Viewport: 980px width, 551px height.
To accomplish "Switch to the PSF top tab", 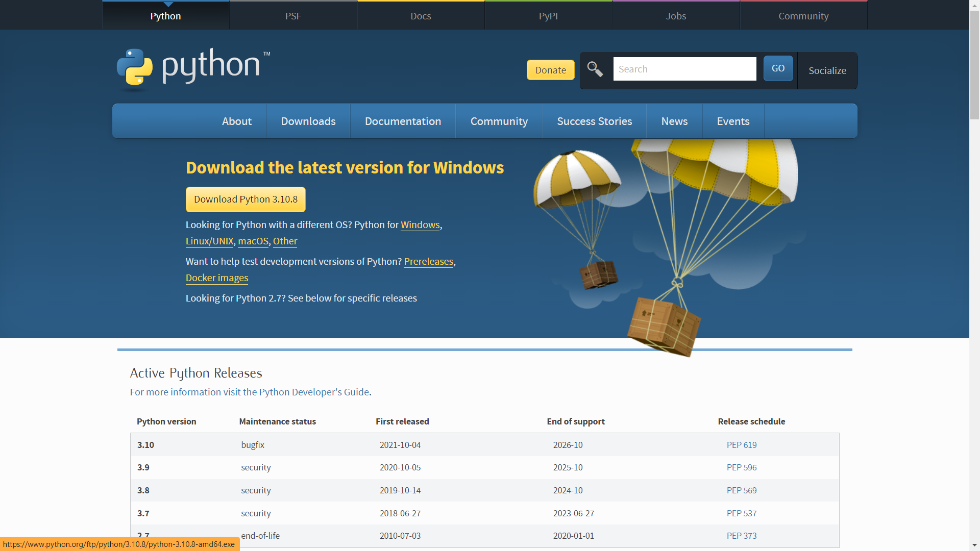I will (x=293, y=16).
